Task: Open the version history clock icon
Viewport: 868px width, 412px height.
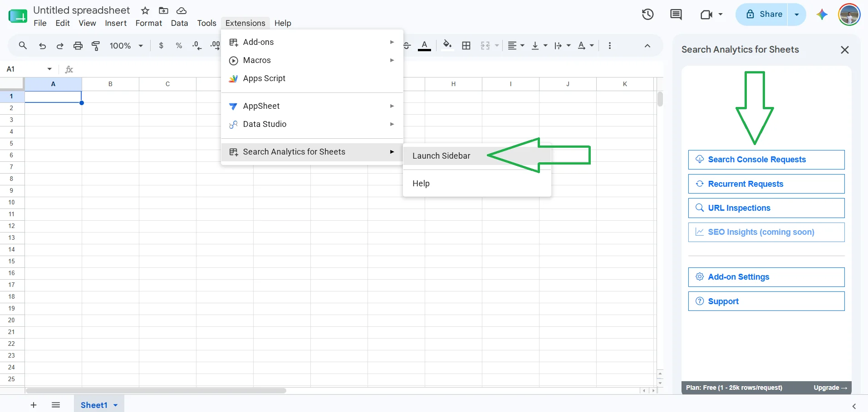Action: point(647,15)
